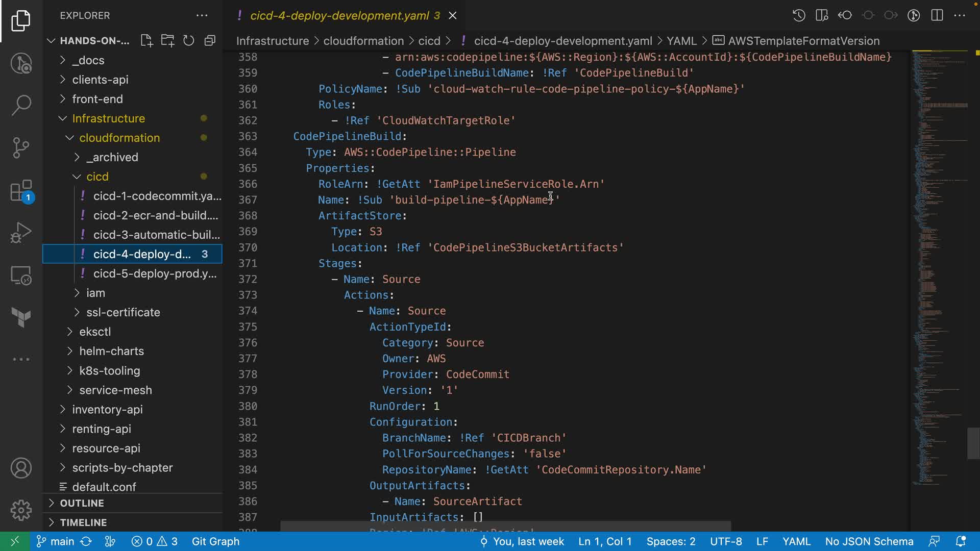Collapse the cicd folder

[97, 177]
